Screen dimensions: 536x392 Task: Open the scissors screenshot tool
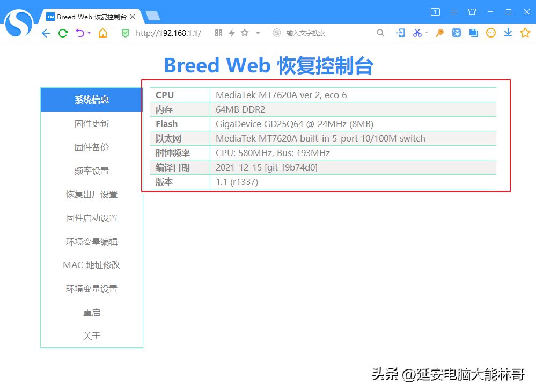pyautogui.click(x=417, y=33)
